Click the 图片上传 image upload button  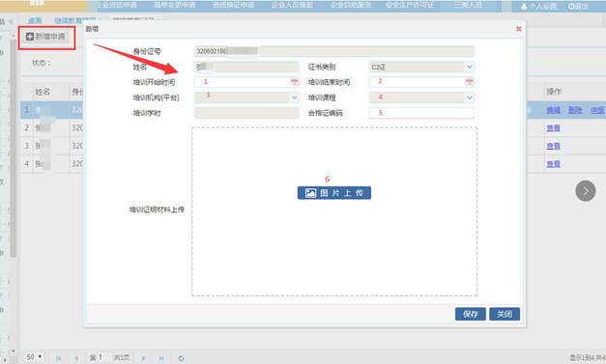[333, 192]
